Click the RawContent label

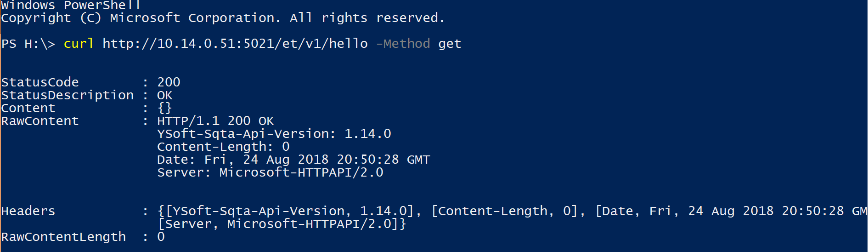coord(40,121)
